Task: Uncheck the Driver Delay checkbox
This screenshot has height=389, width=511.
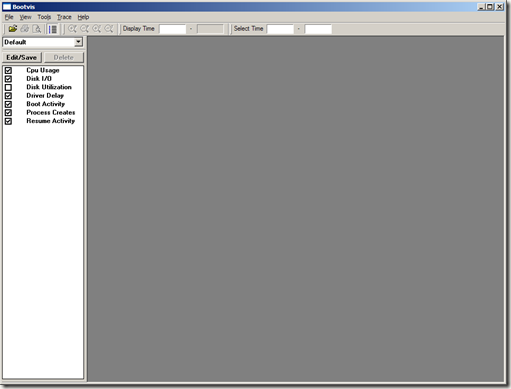Action: point(8,96)
